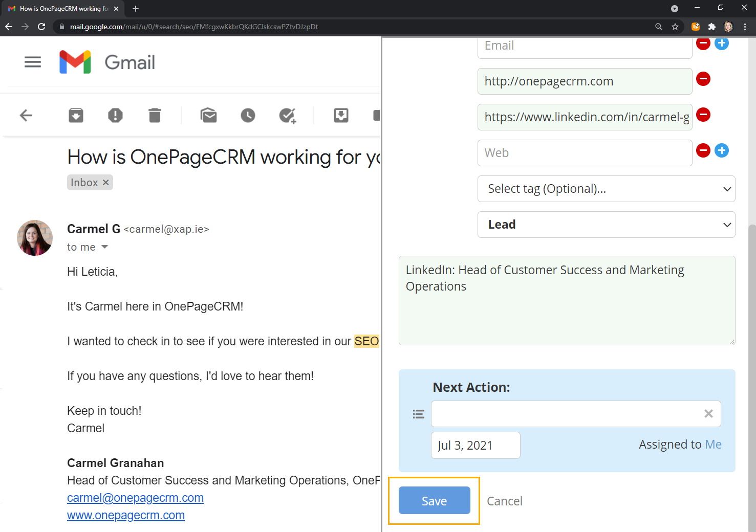Edit the LinkedIn background notes textarea

[567, 301]
